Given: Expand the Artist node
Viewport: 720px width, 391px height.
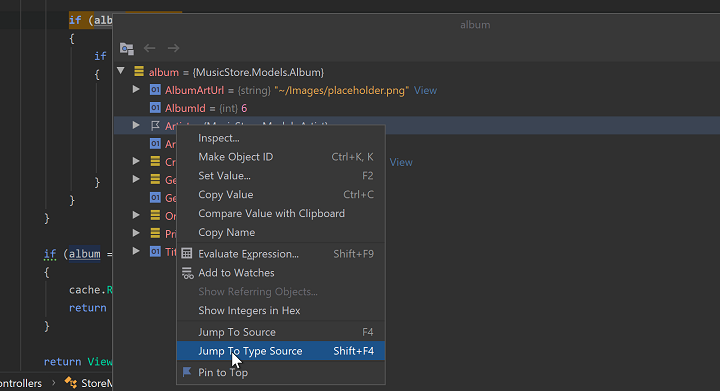Looking at the screenshot, I should pos(136,125).
